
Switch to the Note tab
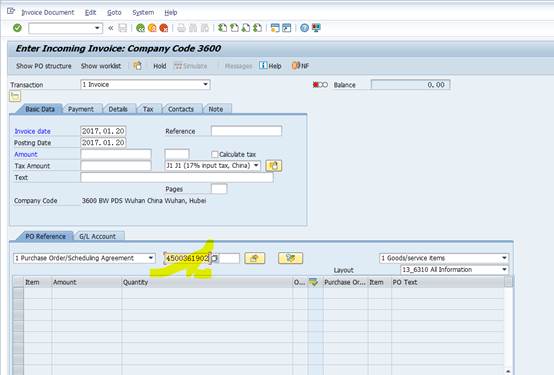pyautogui.click(x=216, y=109)
